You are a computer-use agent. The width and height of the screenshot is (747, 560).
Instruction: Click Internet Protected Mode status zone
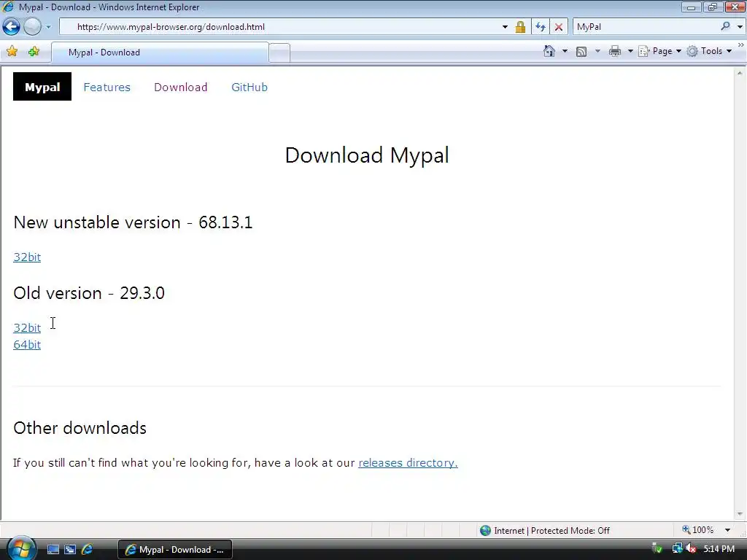pyautogui.click(x=545, y=531)
